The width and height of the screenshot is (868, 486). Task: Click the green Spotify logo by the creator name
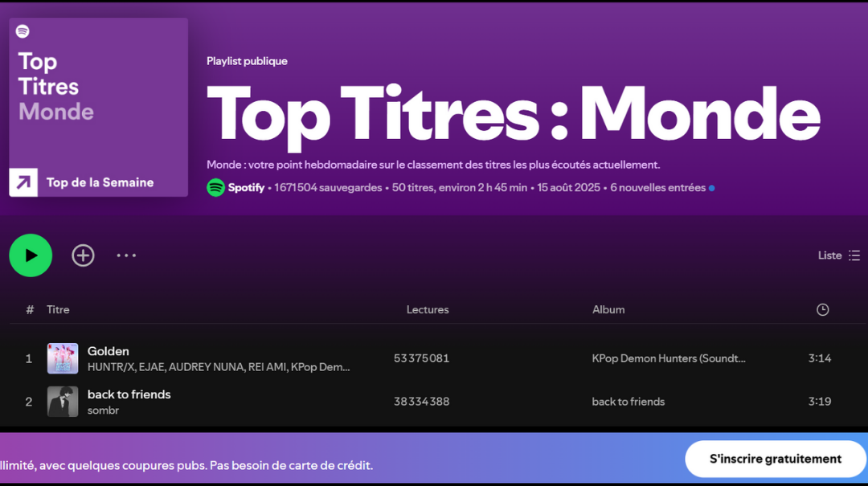coord(215,188)
